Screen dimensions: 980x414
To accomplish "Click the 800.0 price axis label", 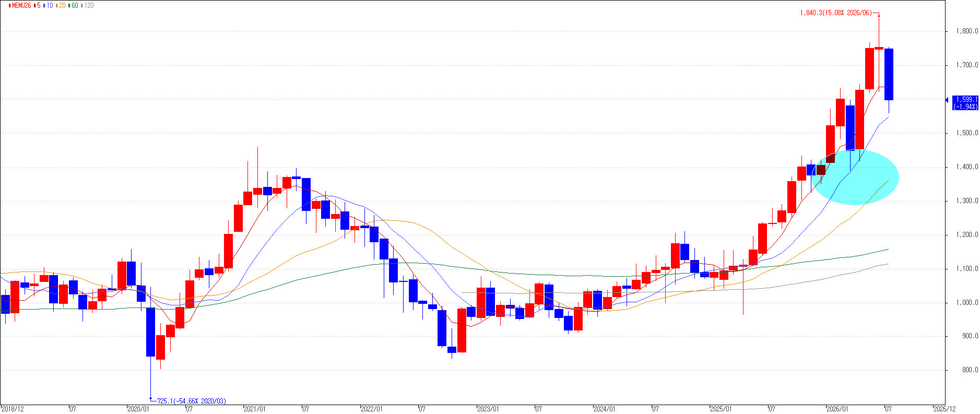I will [x=969, y=370].
